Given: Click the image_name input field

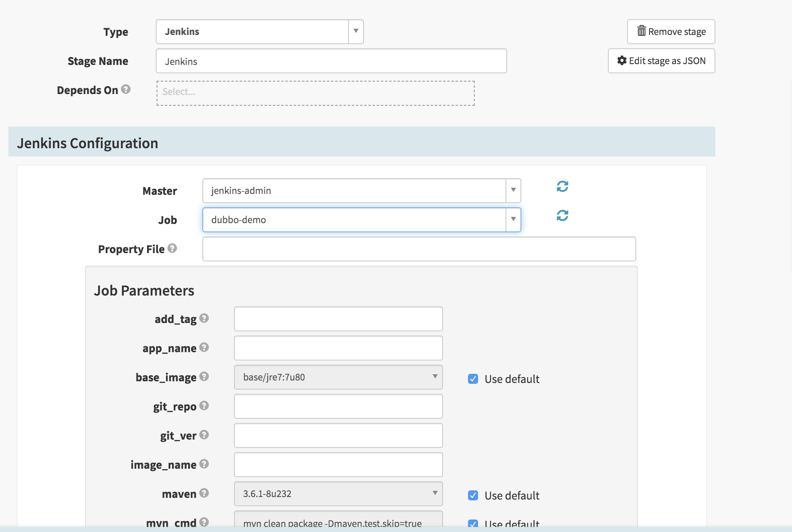Looking at the screenshot, I should [x=339, y=465].
